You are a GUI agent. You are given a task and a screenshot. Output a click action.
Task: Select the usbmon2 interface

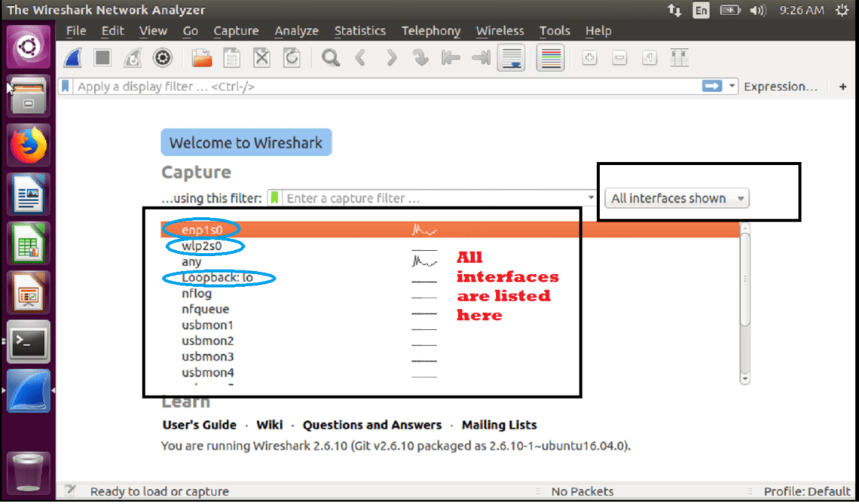tap(451, 341)
